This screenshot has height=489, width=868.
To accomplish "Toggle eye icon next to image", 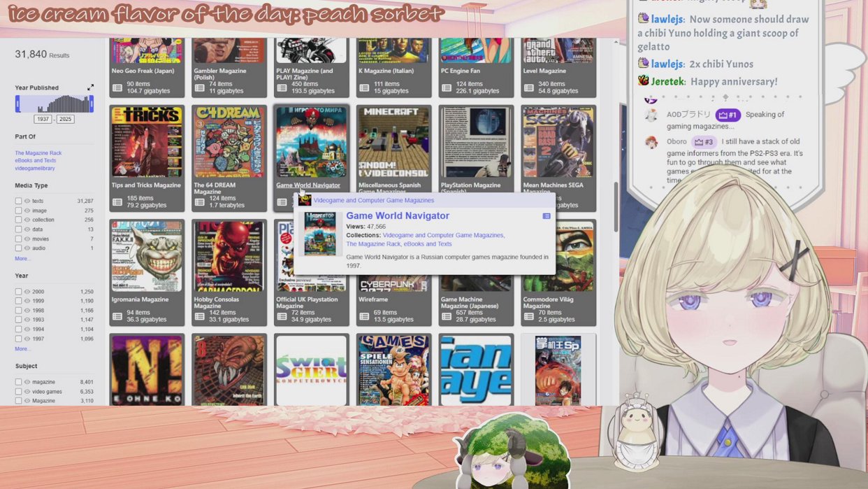I will pyautogui.click(x=27, y=211).
